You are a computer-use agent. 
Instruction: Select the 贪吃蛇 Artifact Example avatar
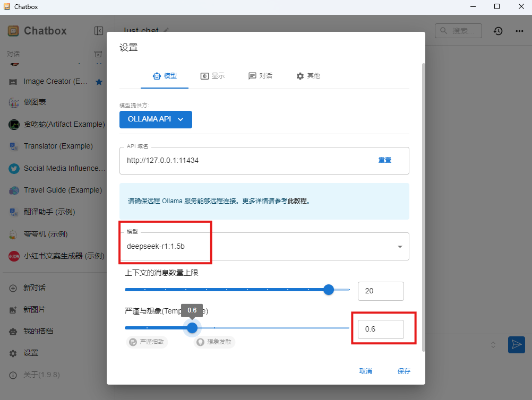point(14,125)
